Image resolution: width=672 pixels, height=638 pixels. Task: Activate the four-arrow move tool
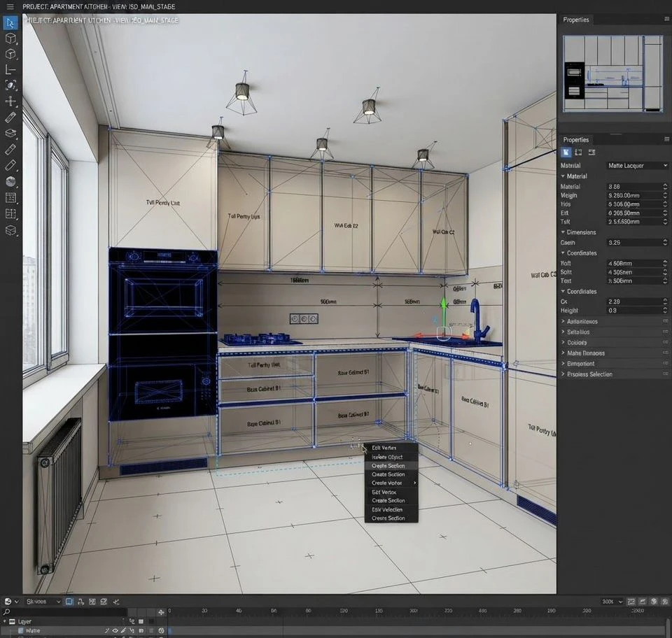10,101
